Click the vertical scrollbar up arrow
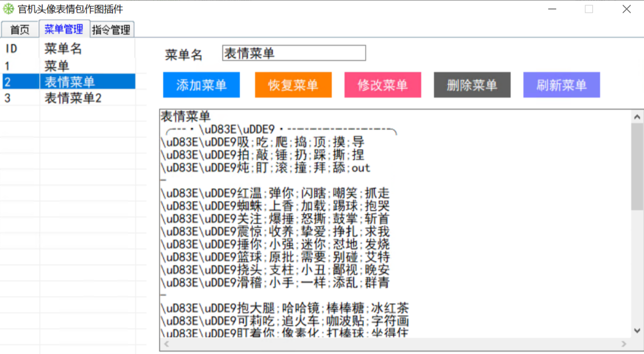 click(x=637, y=117)
